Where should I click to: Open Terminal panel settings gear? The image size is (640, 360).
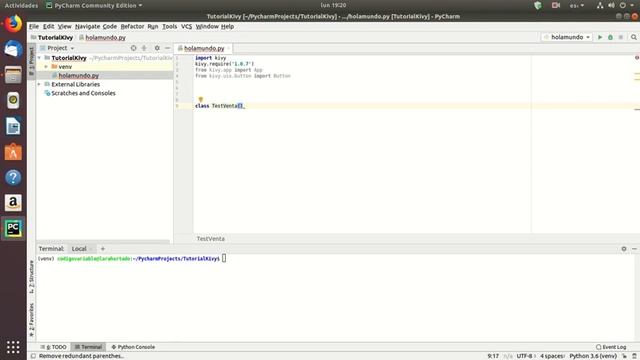point(624,249)
